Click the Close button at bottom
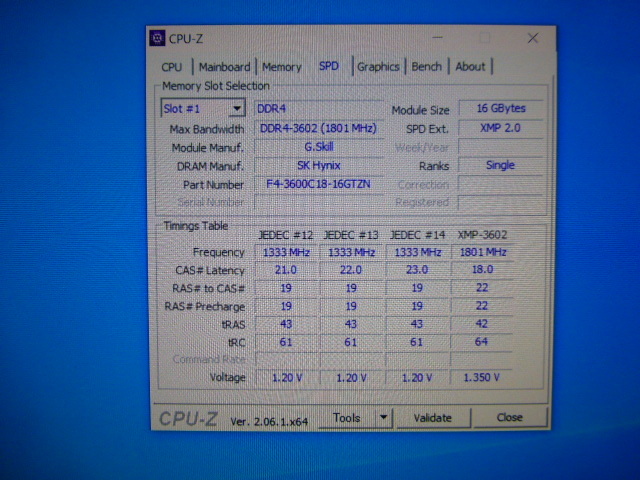Image resolution: width=640 pixels, height=480 pixels. [x=509, y=418]
